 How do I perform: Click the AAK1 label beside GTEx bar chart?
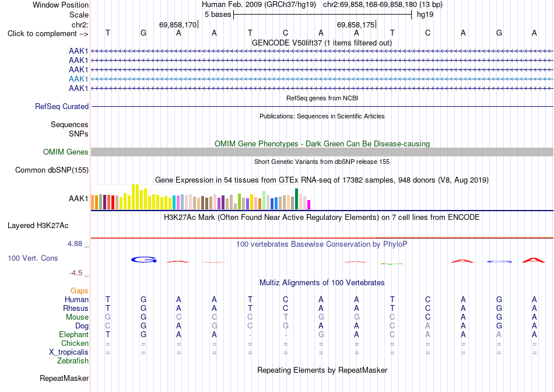point(79,199)
